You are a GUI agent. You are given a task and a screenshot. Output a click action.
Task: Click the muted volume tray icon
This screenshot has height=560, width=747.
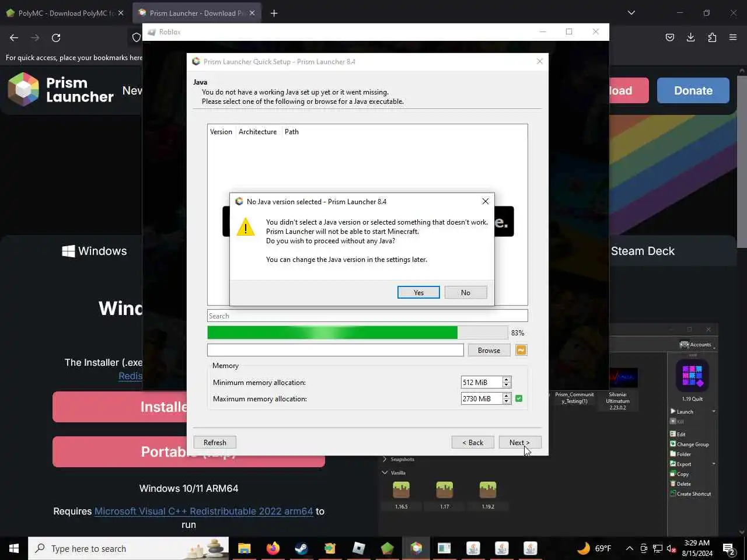[672, 548]
